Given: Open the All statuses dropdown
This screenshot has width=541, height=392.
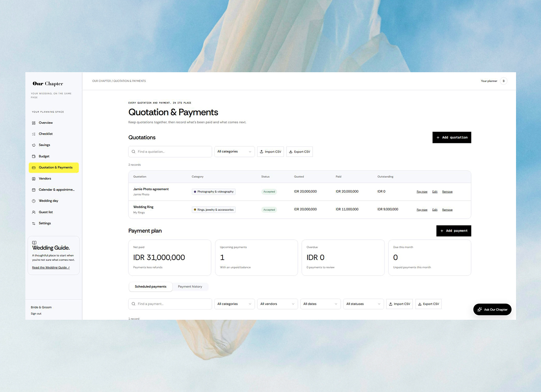Looking at the screenshot, I should click(363, 304).
